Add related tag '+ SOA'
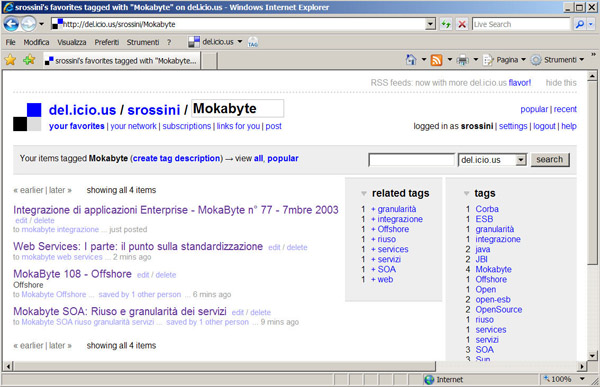Screen dimensions: 600x387 (x=383, y=269)
